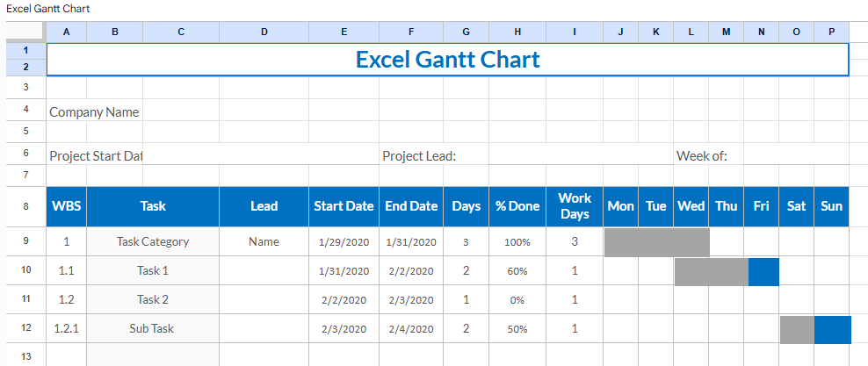Select the Sub Task cell
Screen dimensions: 868x366
point(153,329)
